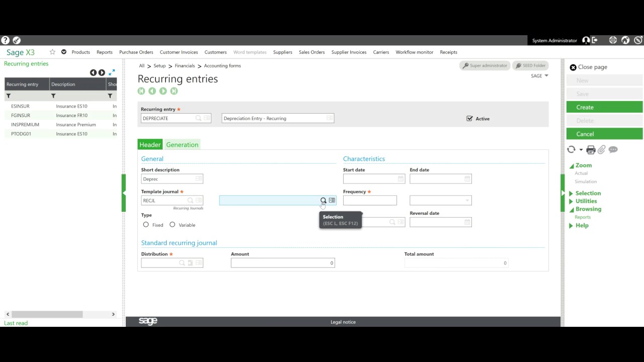Collapse left panel with green handle arrow

[x=124, y=193]
